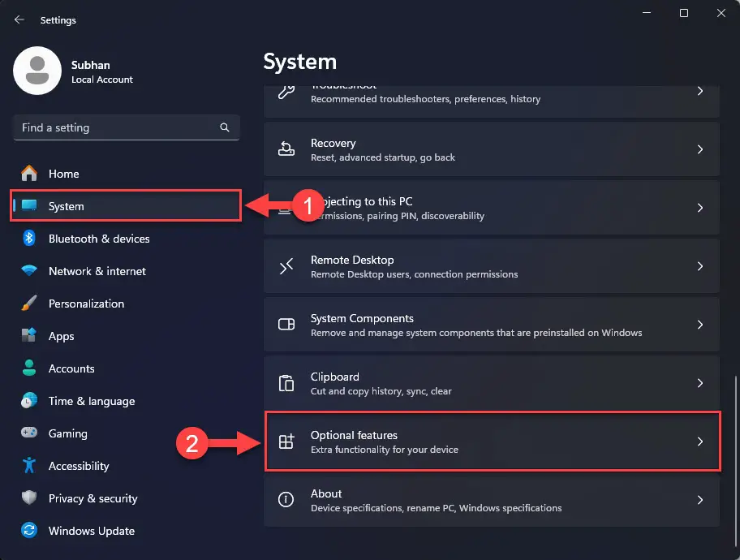The image size is (740, 560).
Task: Click the Personalization paintbrush icon
Action: click(x=29, y=304)
